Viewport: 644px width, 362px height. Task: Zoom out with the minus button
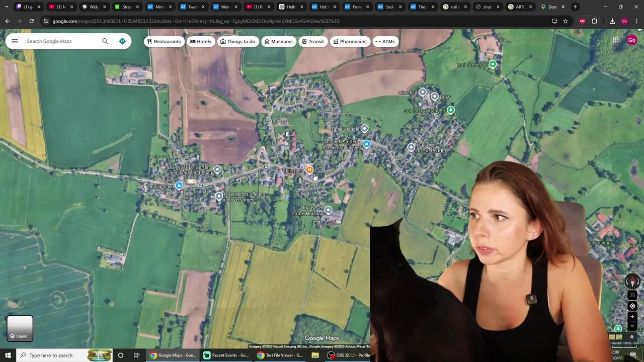tap(632, 326)
